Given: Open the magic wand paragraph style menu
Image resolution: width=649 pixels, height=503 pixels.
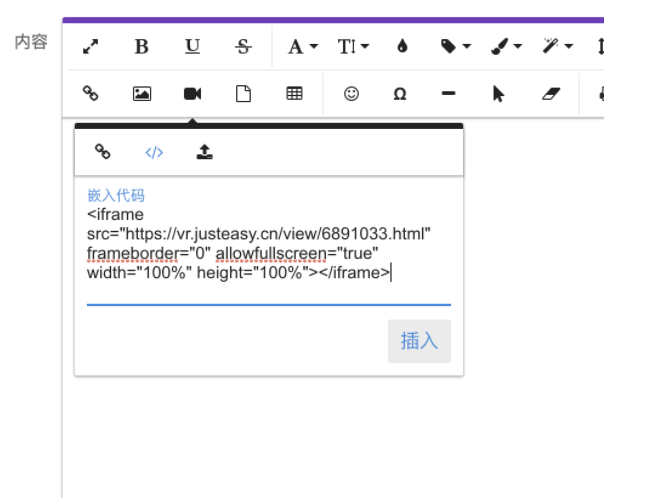Looking at the screenshot, I should tap(557, 46).
